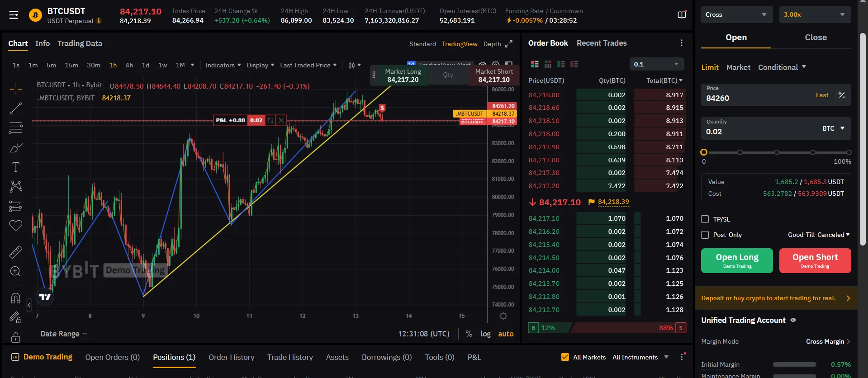The height and width of the screenshot is (378, 868).
Task: Open the Indicators dropdown
Action: pyautogui.click(x=223, y=65)
